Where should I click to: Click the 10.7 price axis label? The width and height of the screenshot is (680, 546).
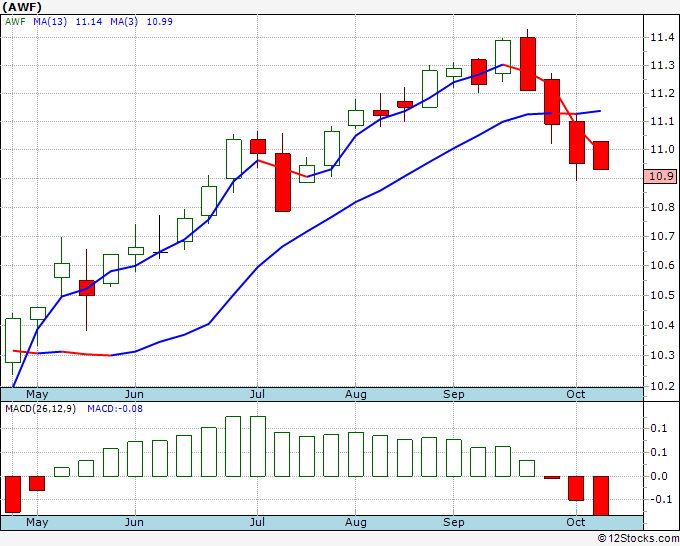662,236
